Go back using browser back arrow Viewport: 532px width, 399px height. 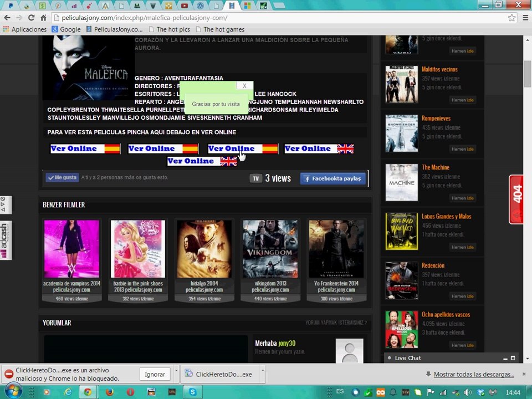(7, 18)
